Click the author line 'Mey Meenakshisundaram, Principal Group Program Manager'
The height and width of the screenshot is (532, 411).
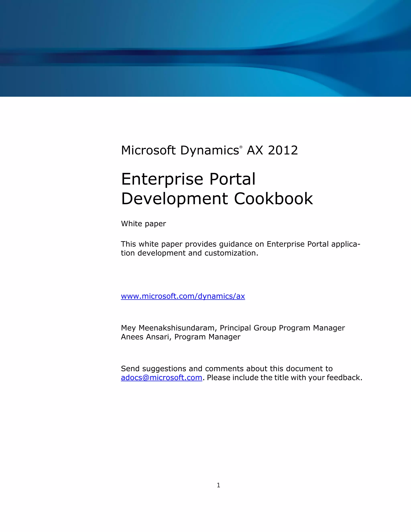coord(233,328)
